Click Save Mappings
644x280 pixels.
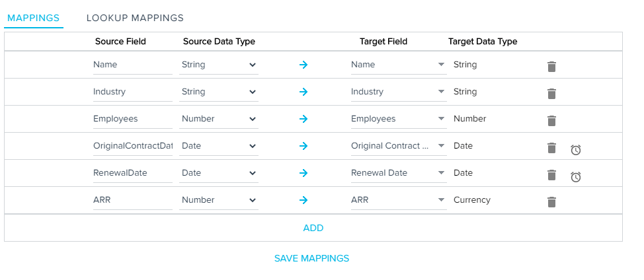[311, 258]
